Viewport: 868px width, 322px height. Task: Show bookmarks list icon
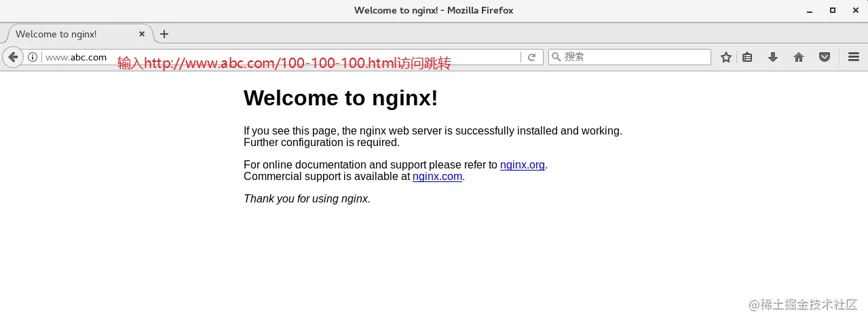[x=747, y=57]
